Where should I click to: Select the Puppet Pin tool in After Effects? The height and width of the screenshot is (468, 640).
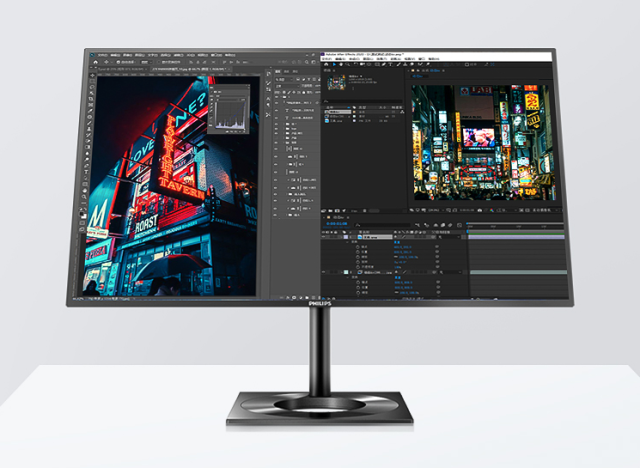click(x=428, y=64)
